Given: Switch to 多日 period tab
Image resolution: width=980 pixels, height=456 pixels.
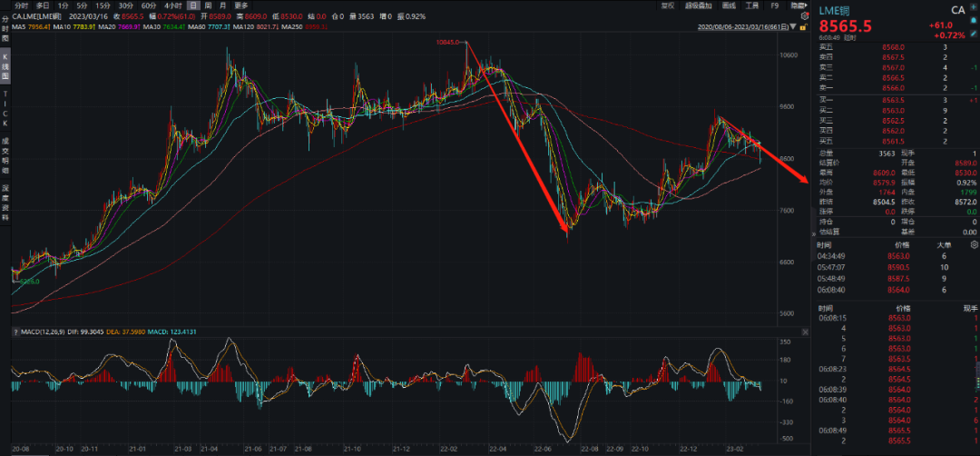Looking at the screenshot, I should click(43, 5).
